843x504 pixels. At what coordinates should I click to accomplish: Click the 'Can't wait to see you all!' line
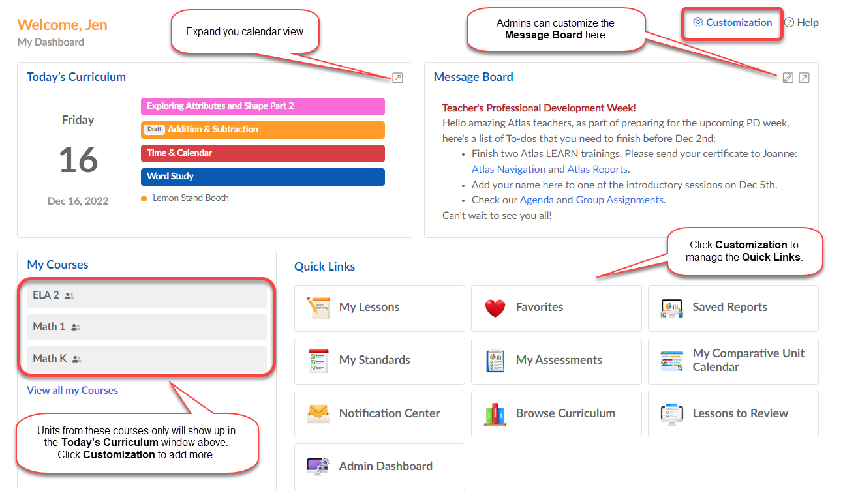tap(497, 215)
